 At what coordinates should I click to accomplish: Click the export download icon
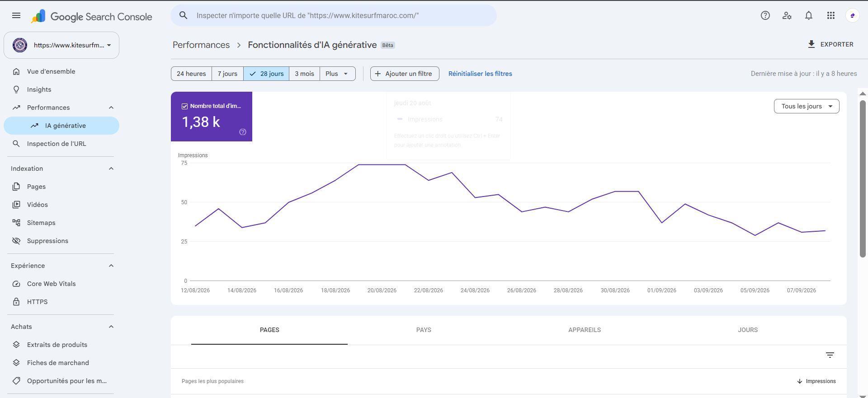tap(811, 44)
